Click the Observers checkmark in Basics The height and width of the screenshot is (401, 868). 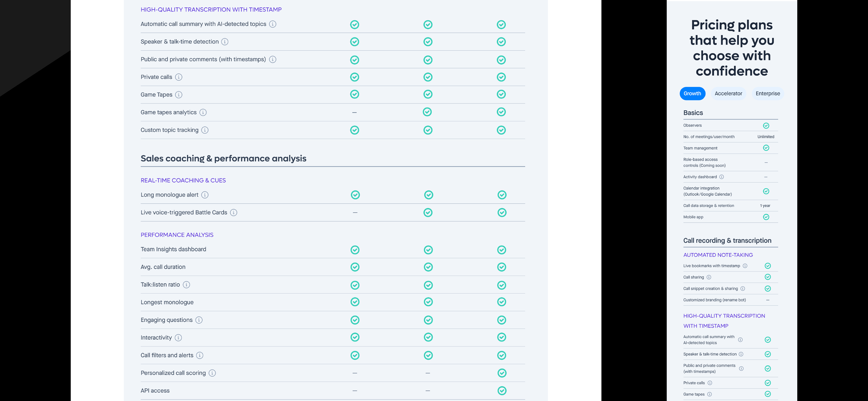766,126
